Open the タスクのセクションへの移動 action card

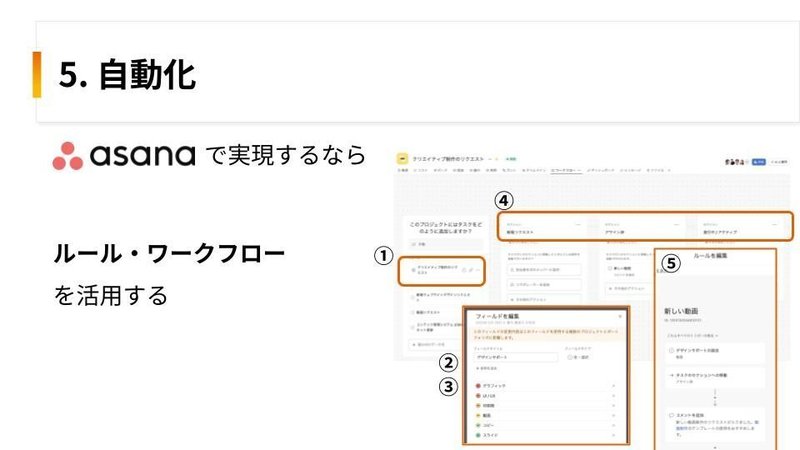(715, 378)
